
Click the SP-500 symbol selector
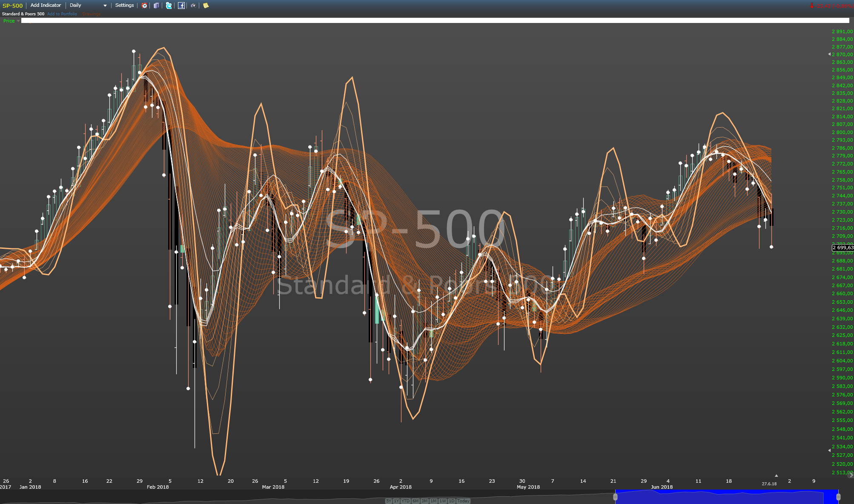(x=13, y=6)
